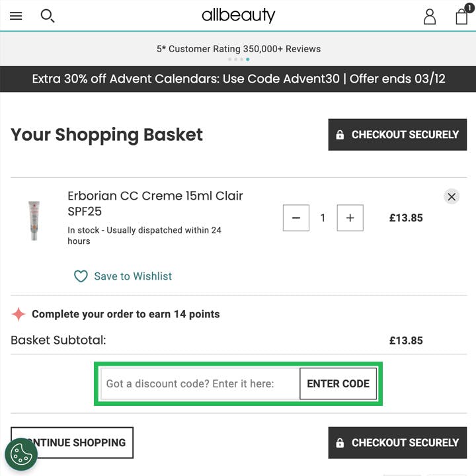Increase quantity with plus button

[x=350, y=218]
